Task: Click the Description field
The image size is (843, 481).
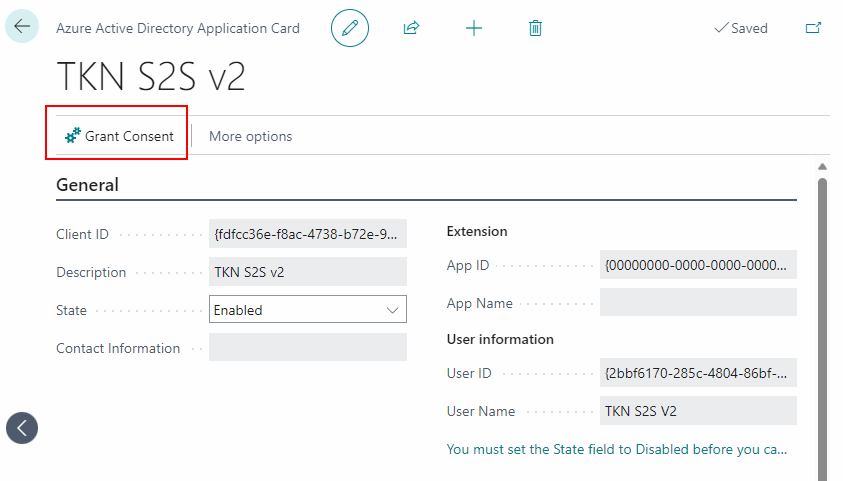Action: point(308,272)
